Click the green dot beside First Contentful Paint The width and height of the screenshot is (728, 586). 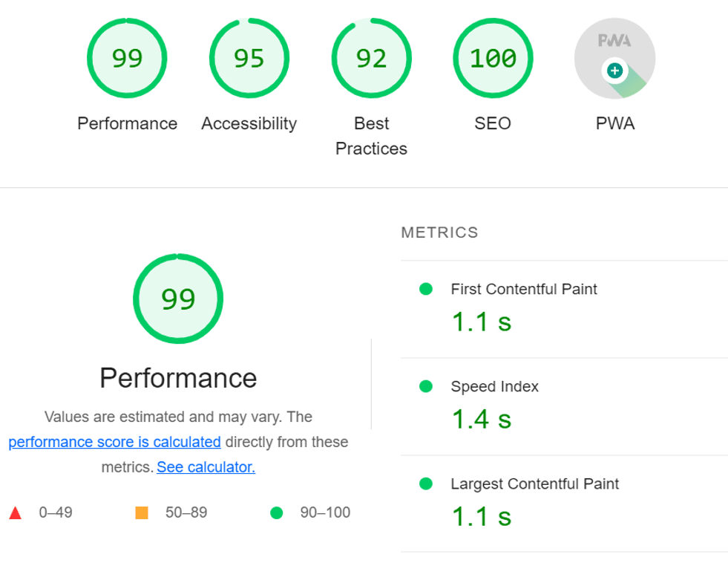426,289
